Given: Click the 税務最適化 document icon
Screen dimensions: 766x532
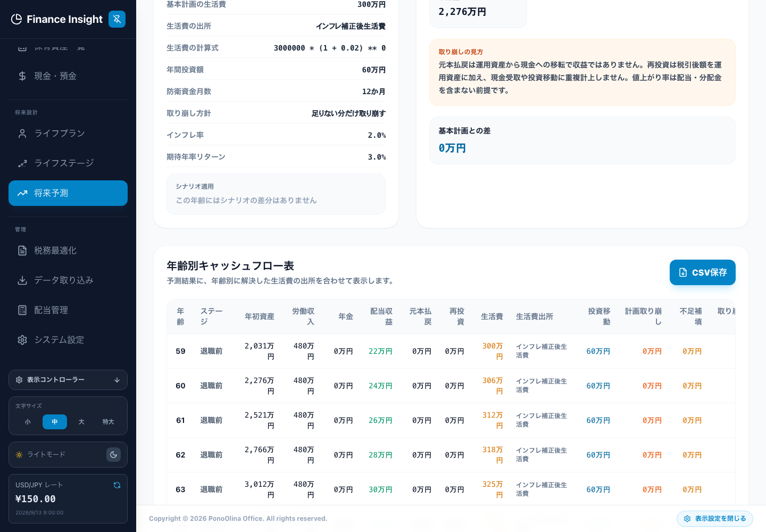Looking at the screenshot, I should (x=22, y=251).
